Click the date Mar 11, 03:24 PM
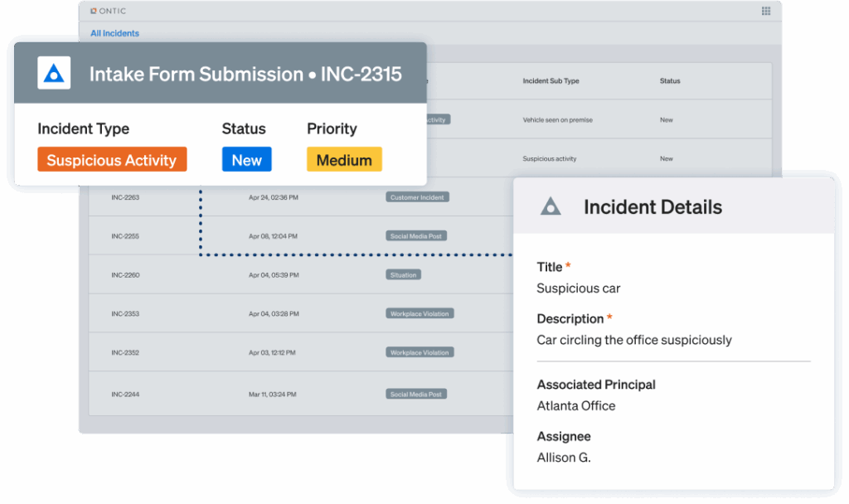The width and height of the screenshot is (849, 504). pyautogui.click(x=272, y=394)
